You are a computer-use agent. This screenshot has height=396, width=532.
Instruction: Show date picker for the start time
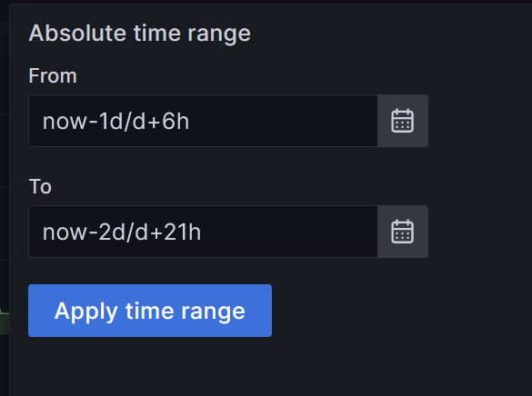[403, 121]
